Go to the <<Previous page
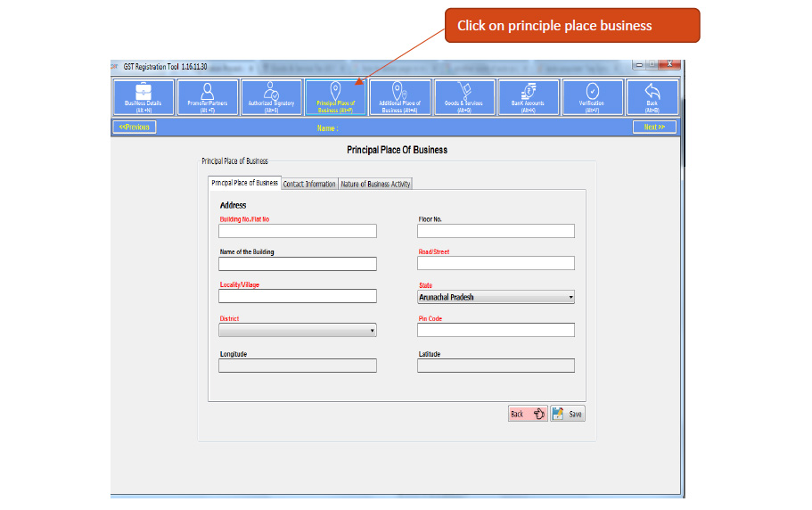The width and height of the screenshot is (812, 510). click(x=136, y=127)
